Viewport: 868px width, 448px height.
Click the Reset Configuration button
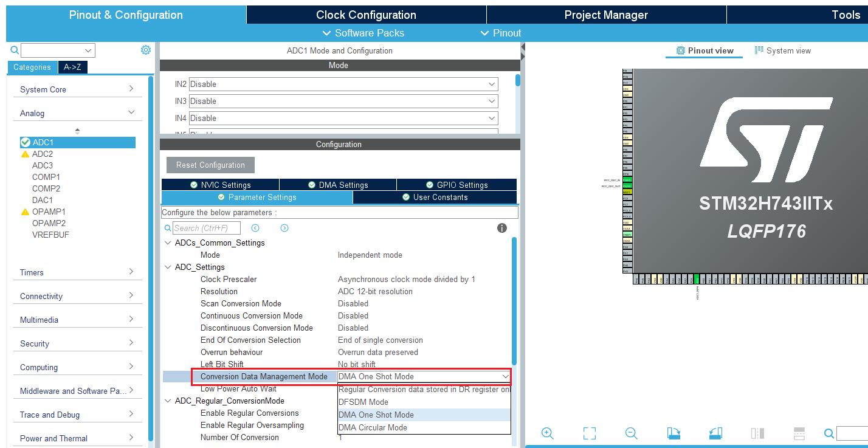(x=210, y=165)
